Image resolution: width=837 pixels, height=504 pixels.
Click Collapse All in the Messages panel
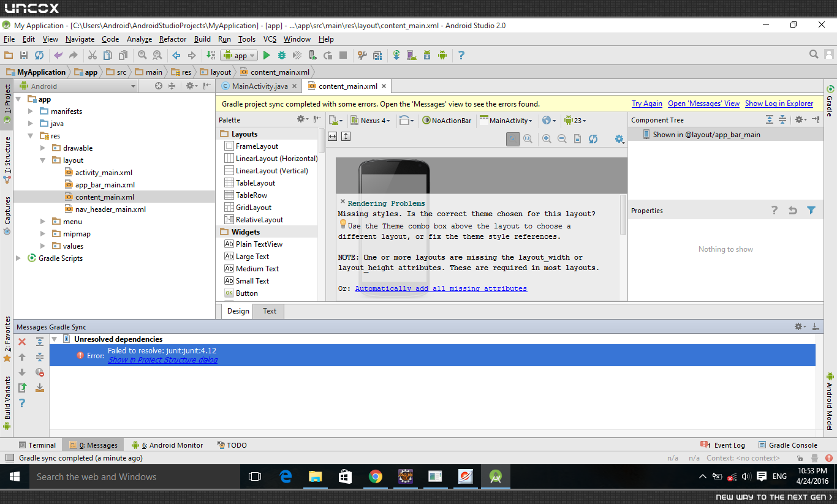40,357
